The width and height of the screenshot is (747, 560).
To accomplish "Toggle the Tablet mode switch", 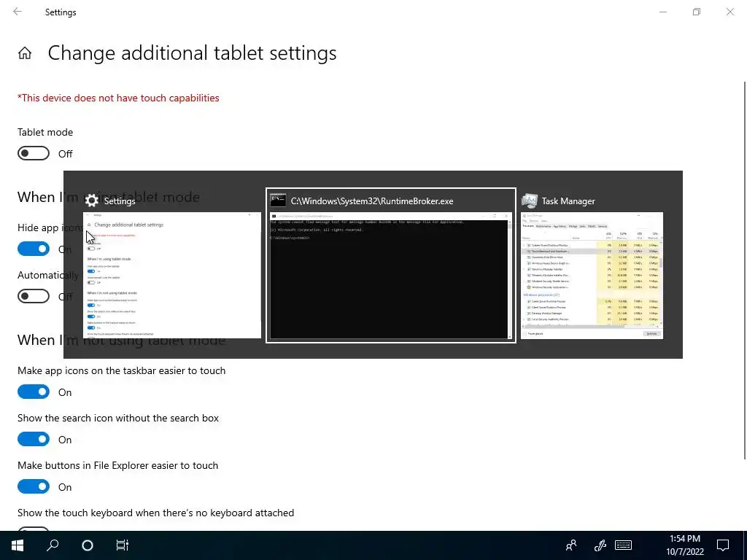I will click(x=34, y=153).
